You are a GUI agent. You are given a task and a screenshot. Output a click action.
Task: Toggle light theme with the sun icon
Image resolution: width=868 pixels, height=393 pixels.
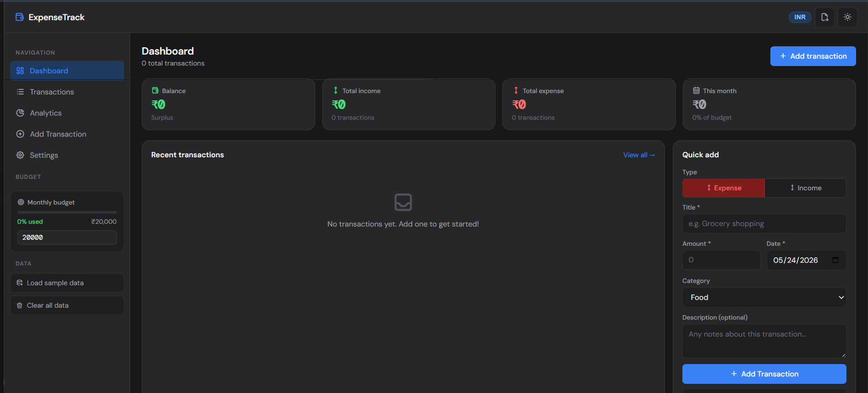click(x=847, y=17)
